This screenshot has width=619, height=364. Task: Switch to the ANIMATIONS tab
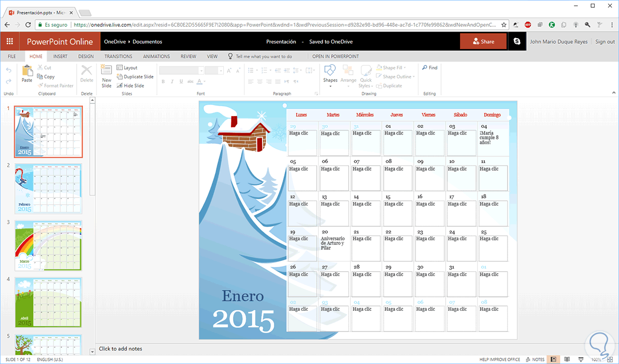pos(156,56)
